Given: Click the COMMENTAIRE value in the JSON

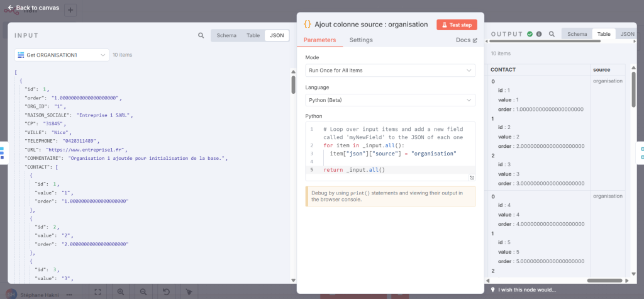Looking at the screenshot, I should (147, 159).
